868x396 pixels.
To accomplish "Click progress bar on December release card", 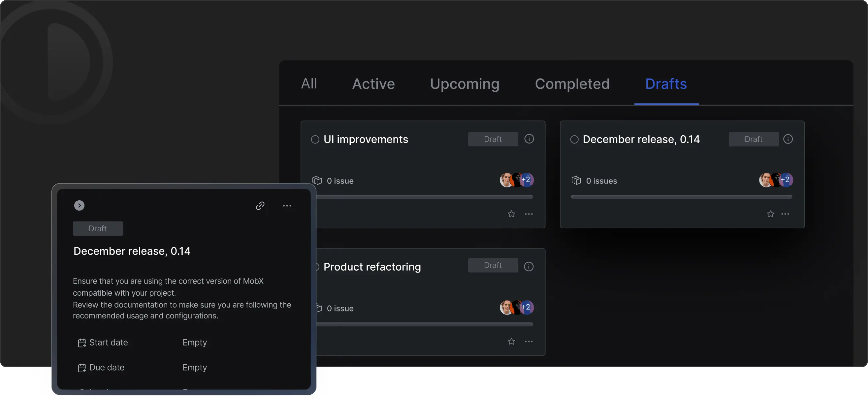I will coord(681,197).
